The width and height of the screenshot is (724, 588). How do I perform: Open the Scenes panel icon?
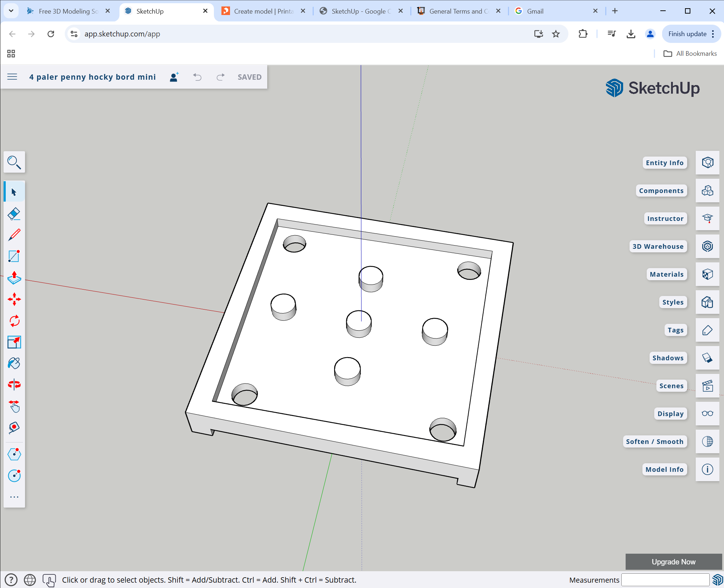pos(708,386)
